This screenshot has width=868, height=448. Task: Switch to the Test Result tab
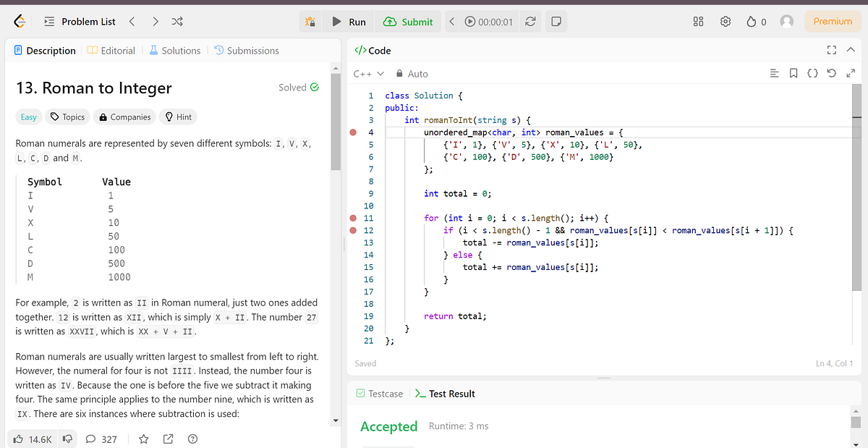click(445, 394)
